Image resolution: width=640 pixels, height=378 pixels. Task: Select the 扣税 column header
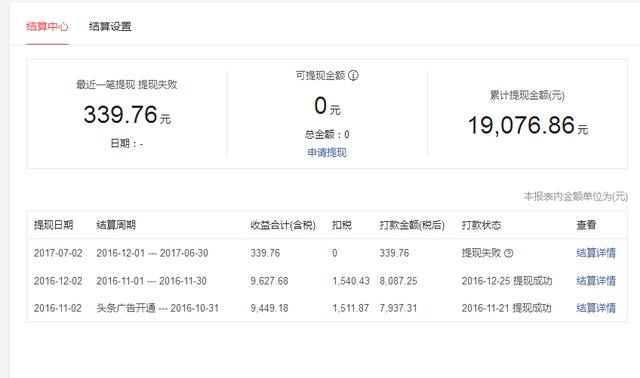(342, 225)
